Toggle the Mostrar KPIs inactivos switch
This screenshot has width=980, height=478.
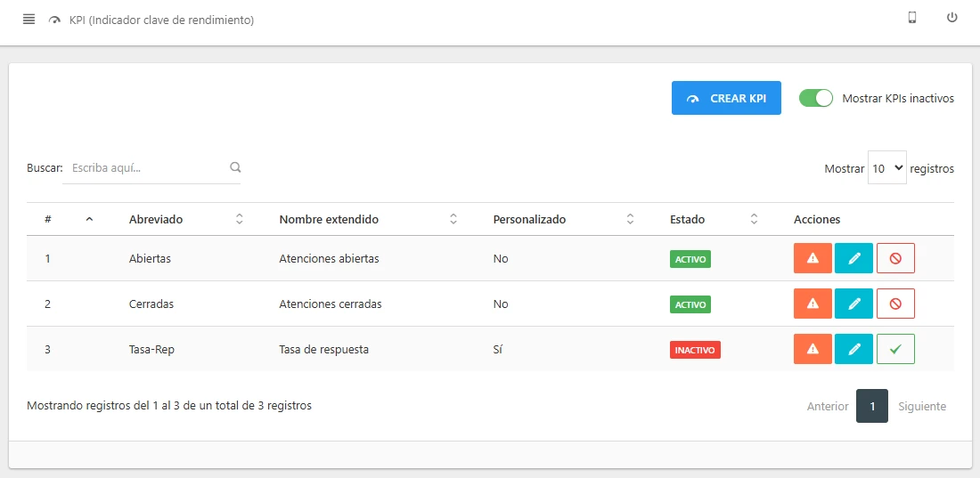[x=815, y=98]
